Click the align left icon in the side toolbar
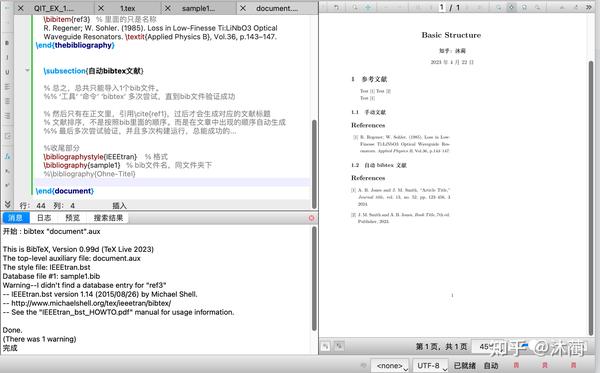 pyautogui.click(x=7, y=87)
